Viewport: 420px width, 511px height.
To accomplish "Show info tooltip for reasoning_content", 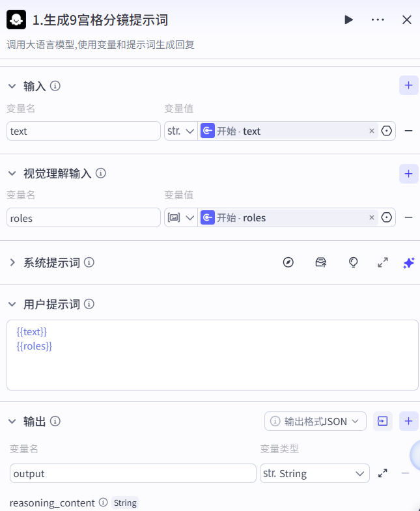I will tap(103, 502).
